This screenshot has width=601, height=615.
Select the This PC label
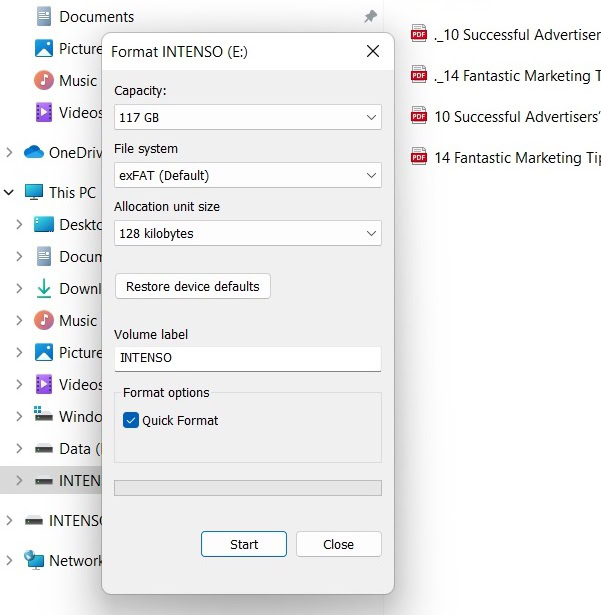pos(73,193)
